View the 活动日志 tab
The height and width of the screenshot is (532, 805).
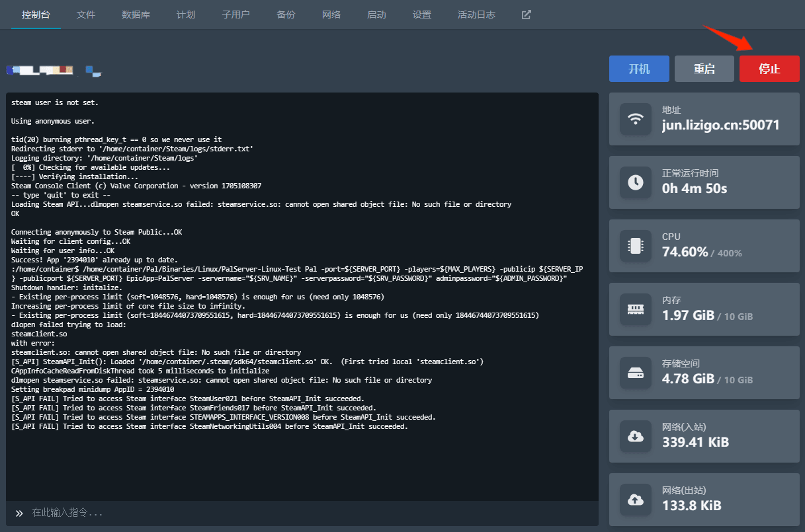[476, 15]
